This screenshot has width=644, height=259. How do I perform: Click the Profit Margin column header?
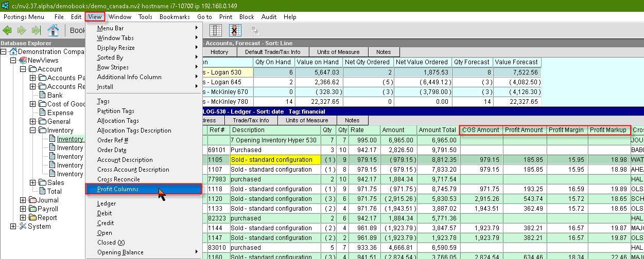pyautogui.click(x=566, y=130)
